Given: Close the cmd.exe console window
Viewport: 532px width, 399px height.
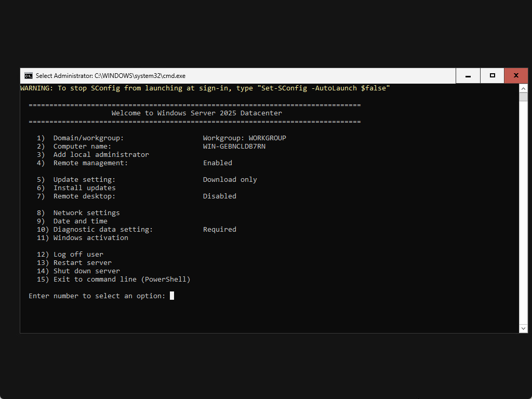Looking at the screenshot, I should (x=516, y=76).
